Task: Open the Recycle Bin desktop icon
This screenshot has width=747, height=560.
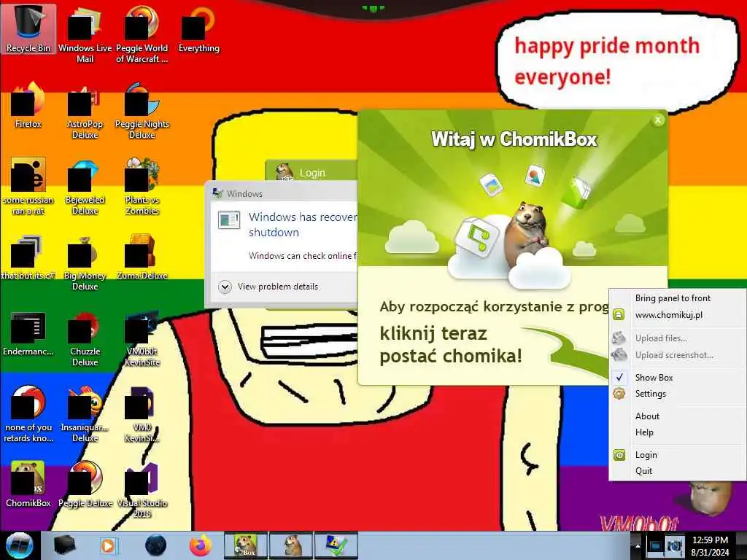Action: (28, 29)
